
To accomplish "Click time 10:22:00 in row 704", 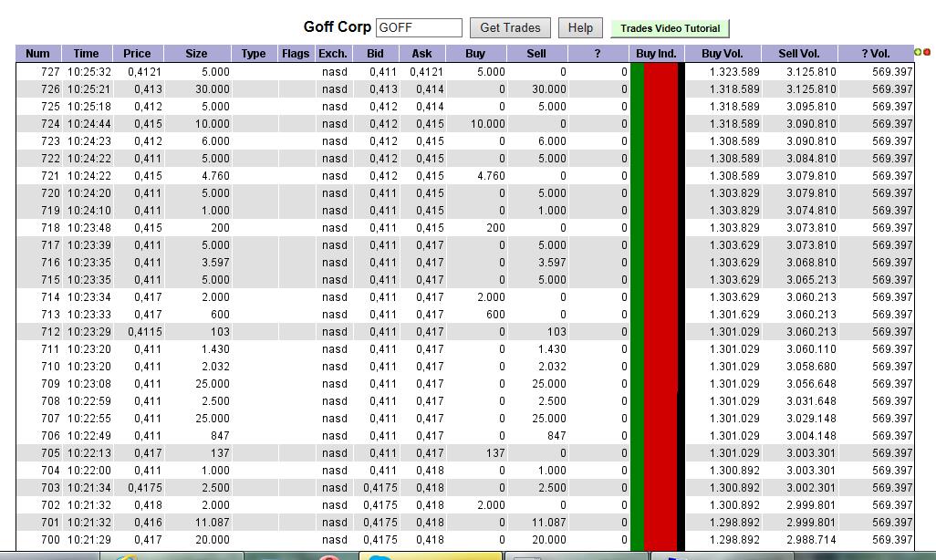I will (x=88, y=470).
